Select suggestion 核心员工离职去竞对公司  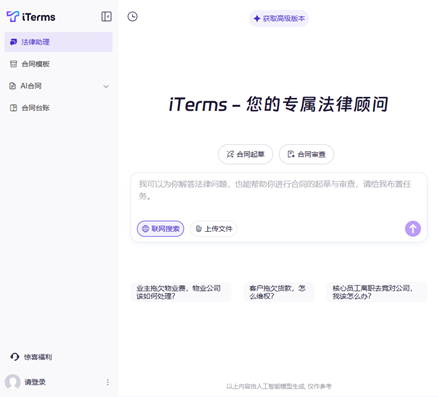pyautogui.click(x=377, y=292)
